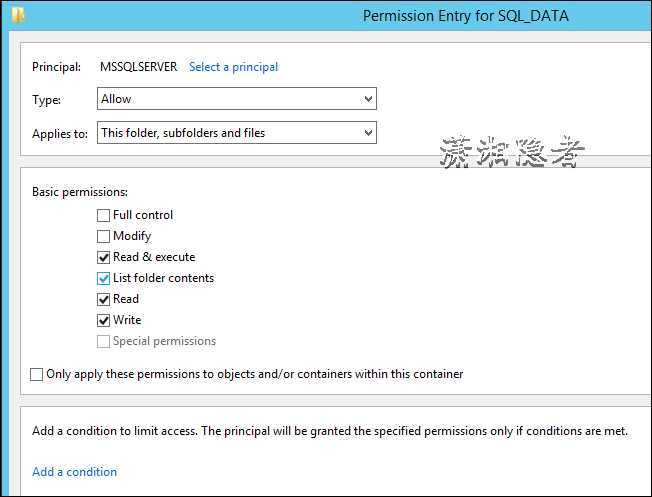Toggle List folder contents checkbox
The height and width of the screenshot is (497, 652).
pos(103,278)
